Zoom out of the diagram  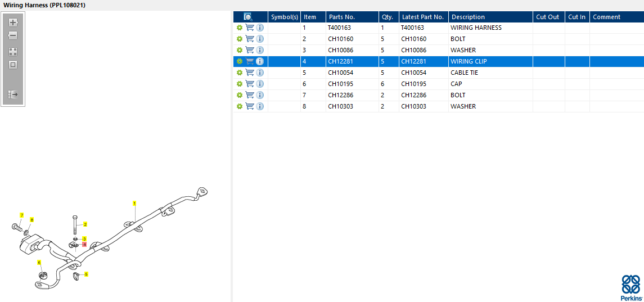click(x=13, y=36)
